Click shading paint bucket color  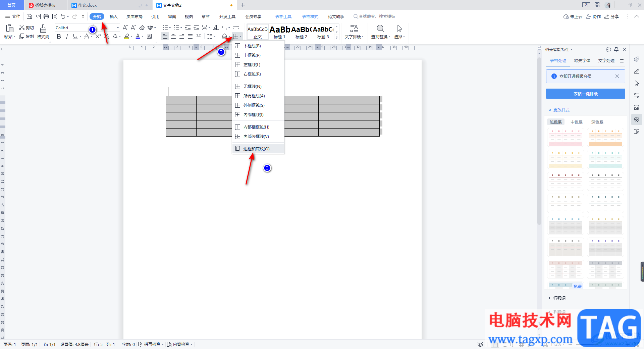click(224, 36)
